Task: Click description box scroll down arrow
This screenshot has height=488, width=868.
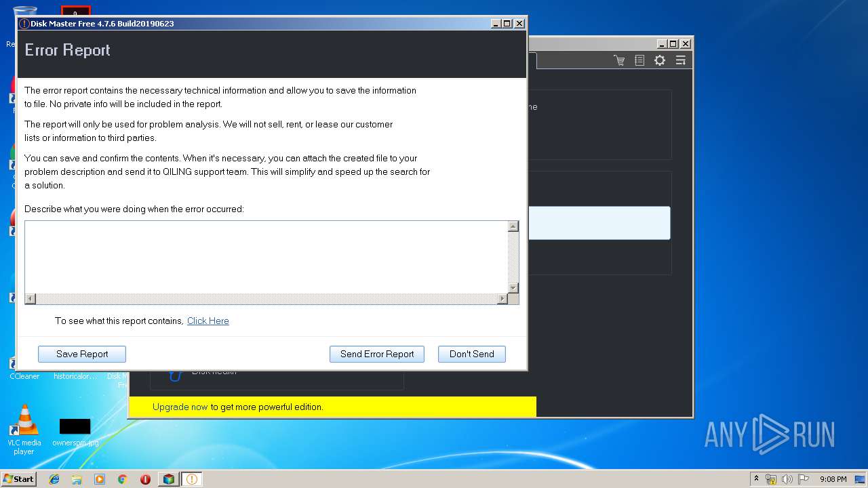Action: (x=513, y=288)
